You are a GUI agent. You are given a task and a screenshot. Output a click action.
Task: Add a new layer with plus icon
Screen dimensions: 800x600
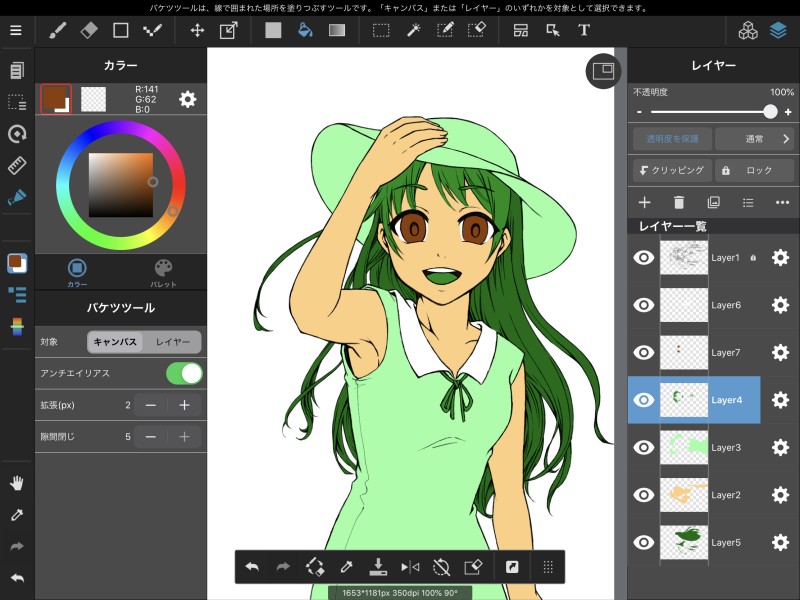645,202
